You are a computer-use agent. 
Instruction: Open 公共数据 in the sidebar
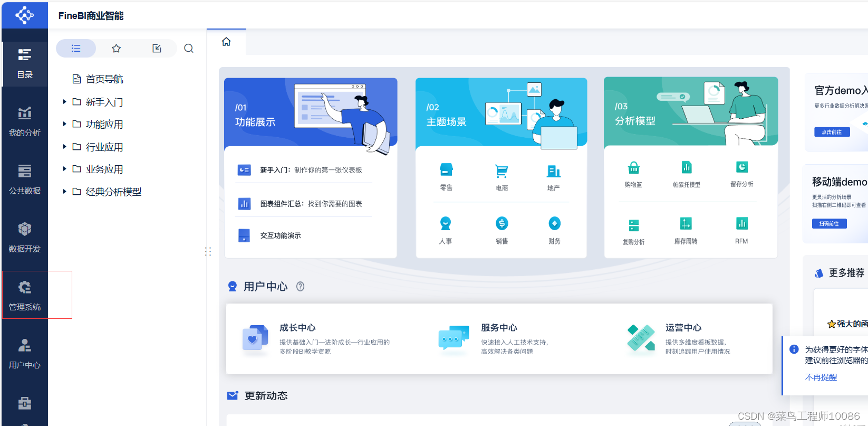25,179
